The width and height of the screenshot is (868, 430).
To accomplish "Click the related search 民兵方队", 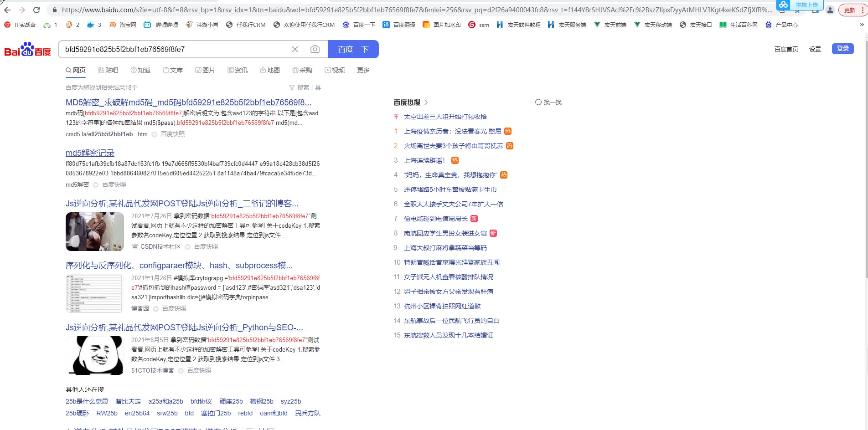I will point(308,413).
